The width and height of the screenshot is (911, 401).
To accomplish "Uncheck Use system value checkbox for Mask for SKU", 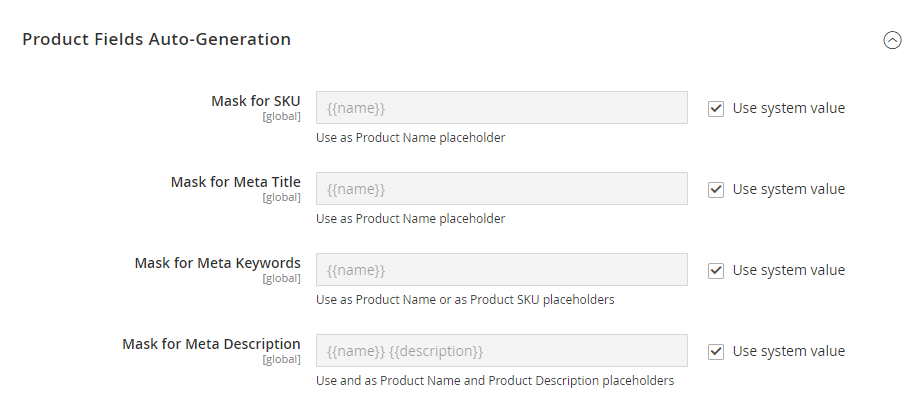I will [x=716, y=109].
